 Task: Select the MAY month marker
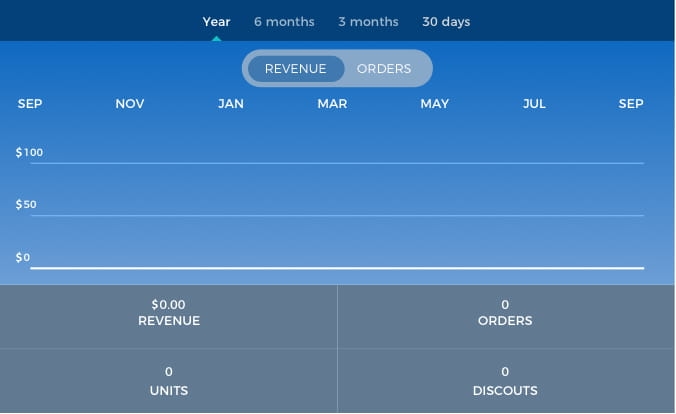[x=434, y=104]
